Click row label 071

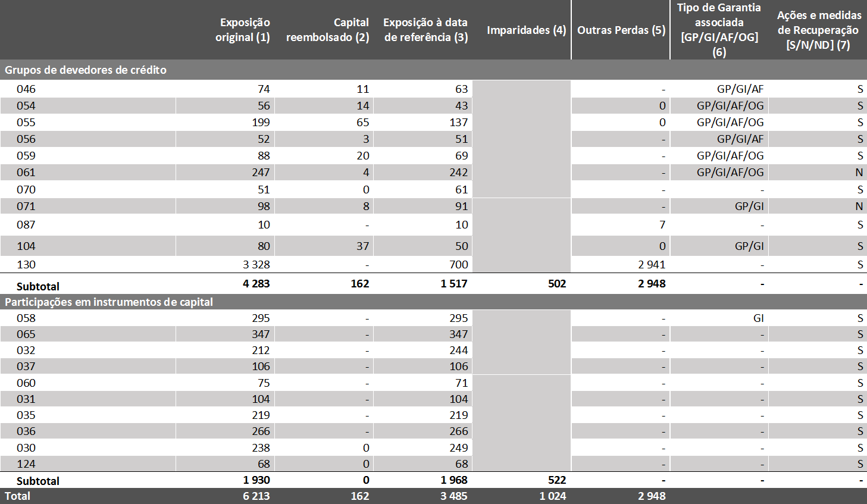coord(26,206)
